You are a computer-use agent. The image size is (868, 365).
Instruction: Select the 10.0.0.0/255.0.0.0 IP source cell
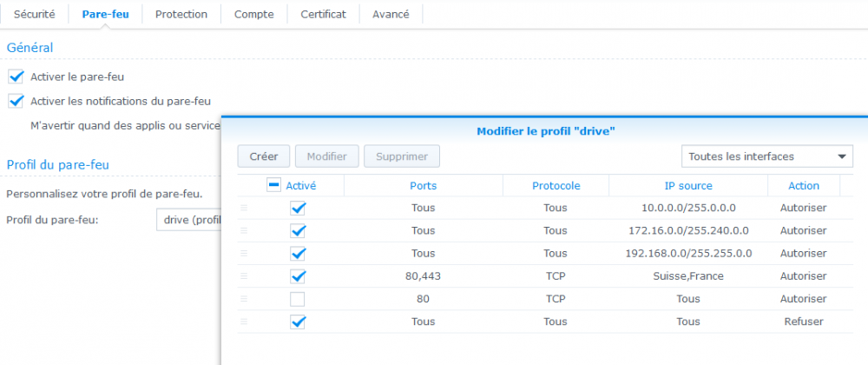click(x=688, y=209)
